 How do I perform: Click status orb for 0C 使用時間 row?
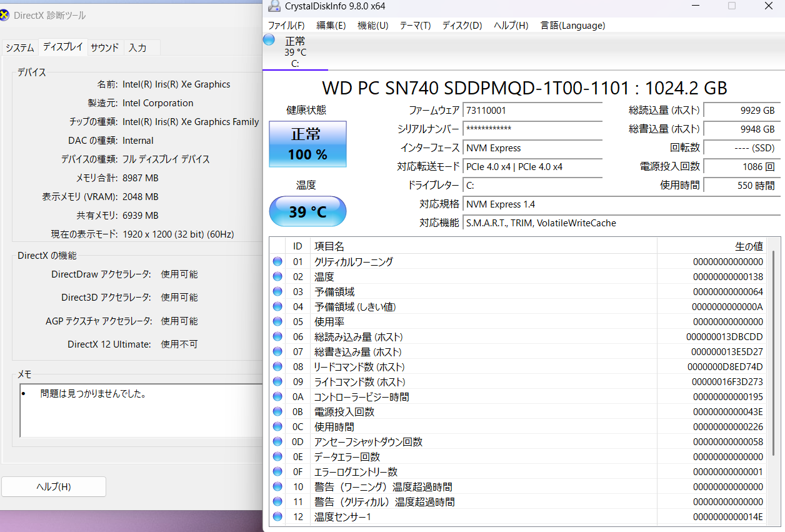277,427
